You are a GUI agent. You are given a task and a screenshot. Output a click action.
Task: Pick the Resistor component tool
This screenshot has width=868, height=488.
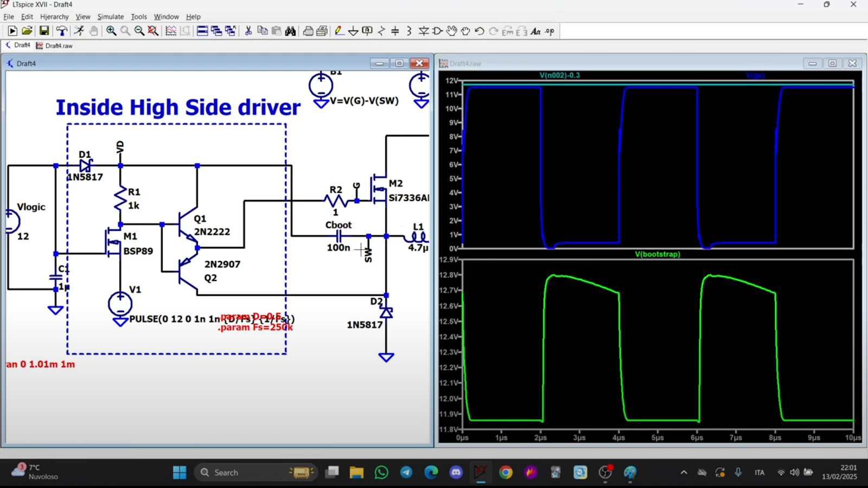[x=381, y=31]
